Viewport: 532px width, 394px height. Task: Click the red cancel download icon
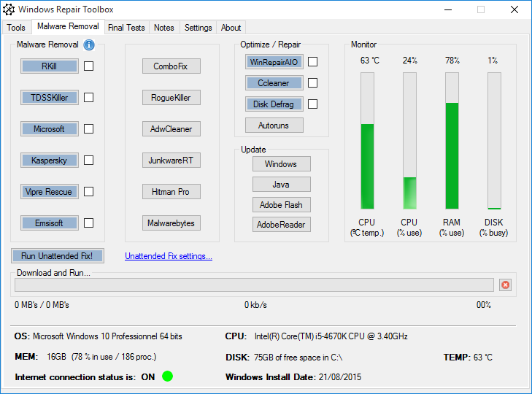[x=505, y=285]
